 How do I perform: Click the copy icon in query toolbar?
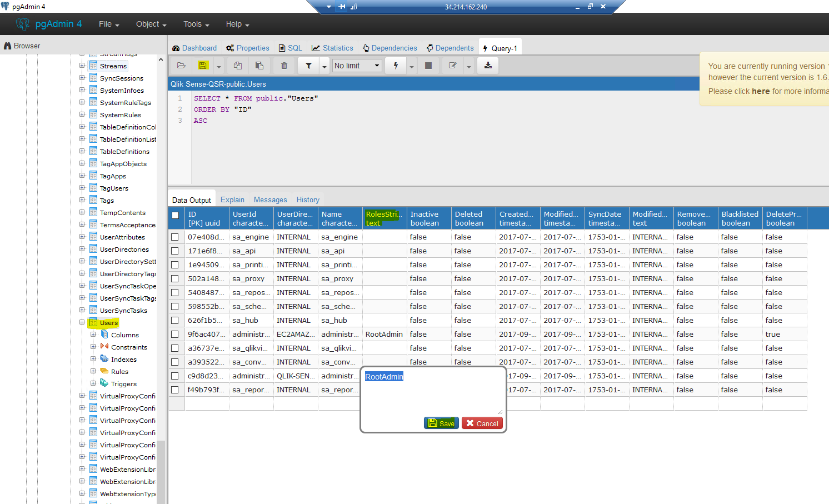coord(238,66)
